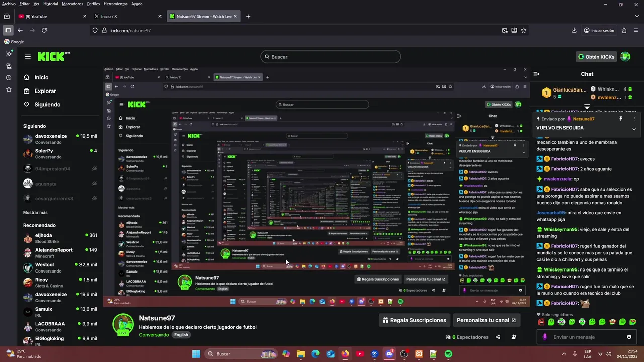Open the Kick hamburger sidebar menu
644x362 pixels.
28,57
